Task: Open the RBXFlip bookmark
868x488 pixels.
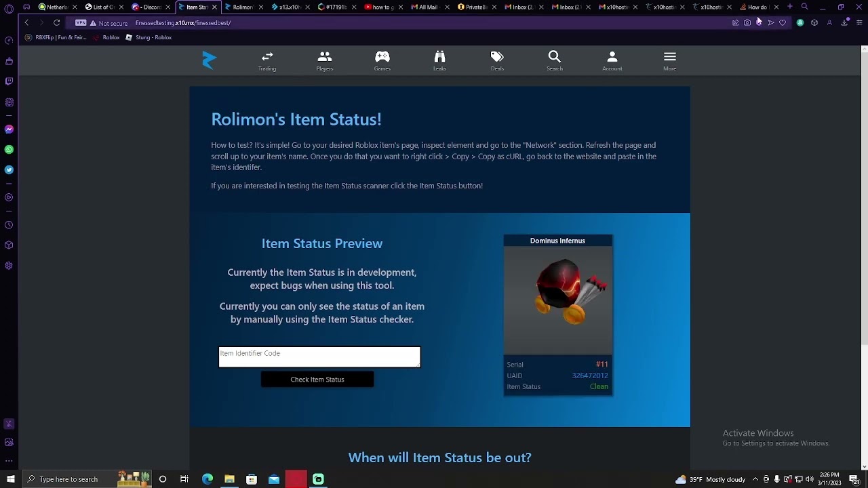Action: tap(56, 37)
